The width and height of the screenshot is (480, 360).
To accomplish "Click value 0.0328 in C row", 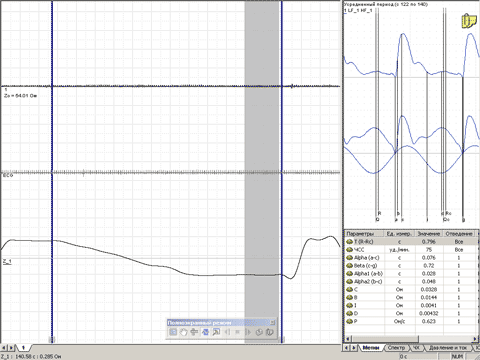I will (429, 290).
